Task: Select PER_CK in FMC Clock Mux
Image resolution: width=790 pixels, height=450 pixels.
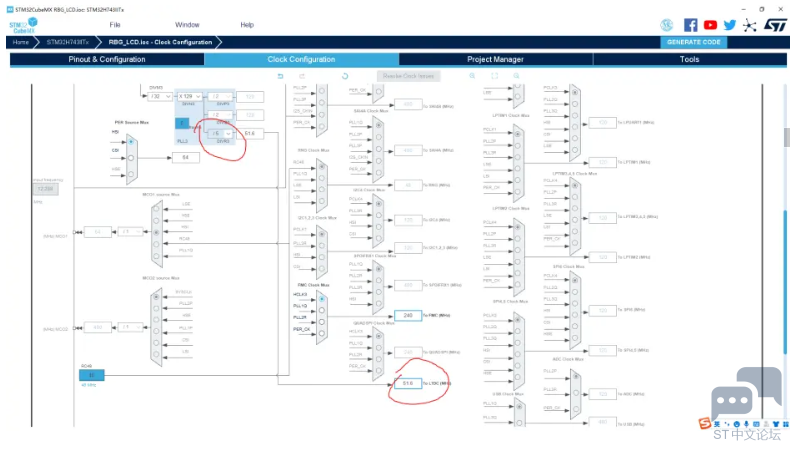Action: [321, 334]
